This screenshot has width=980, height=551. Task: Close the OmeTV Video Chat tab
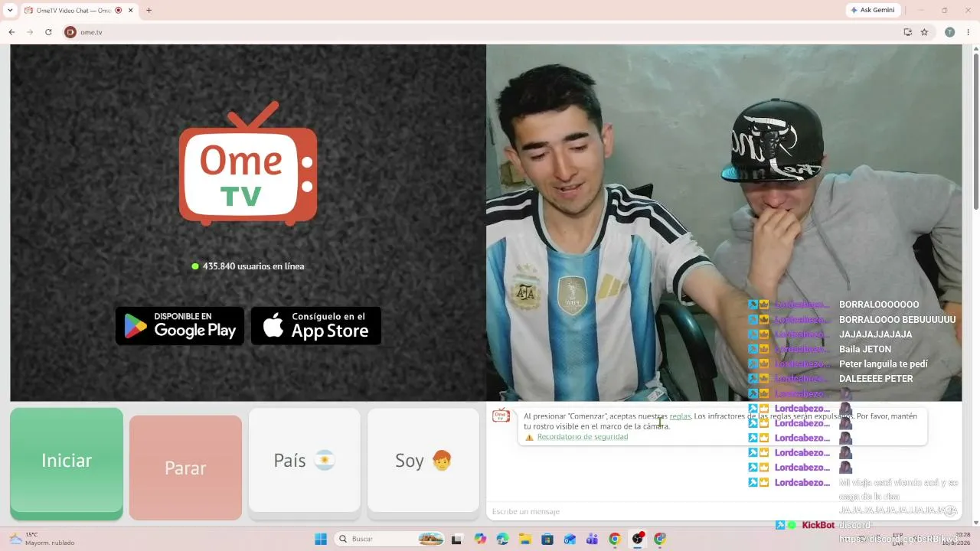tap(130, 10)
